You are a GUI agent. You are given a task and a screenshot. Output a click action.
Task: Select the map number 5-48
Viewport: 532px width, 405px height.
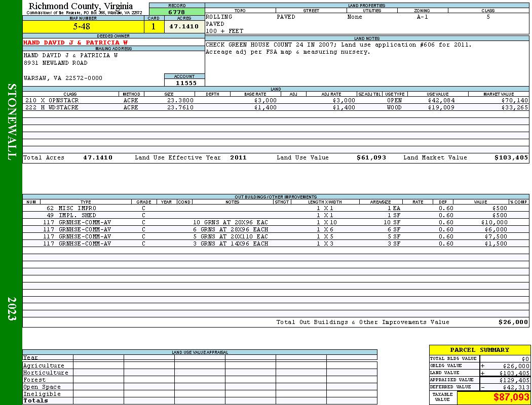coord(82,26)
